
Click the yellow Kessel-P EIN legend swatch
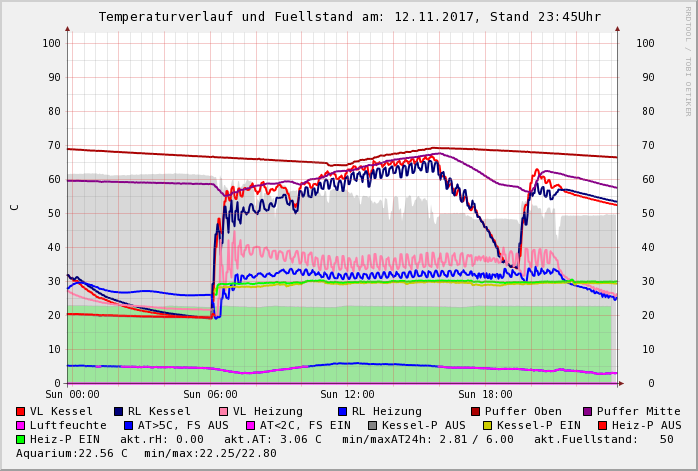[487, 425]
